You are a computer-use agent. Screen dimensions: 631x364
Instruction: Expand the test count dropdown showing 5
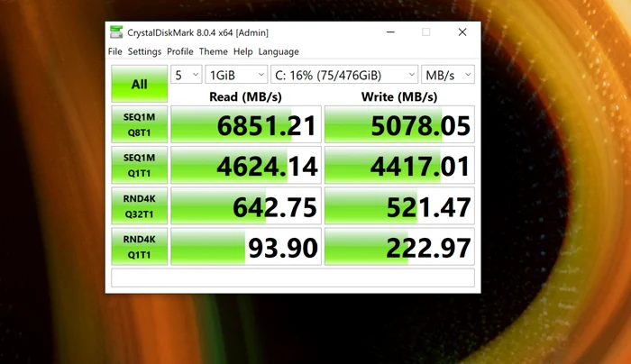[x=187, y=75]
